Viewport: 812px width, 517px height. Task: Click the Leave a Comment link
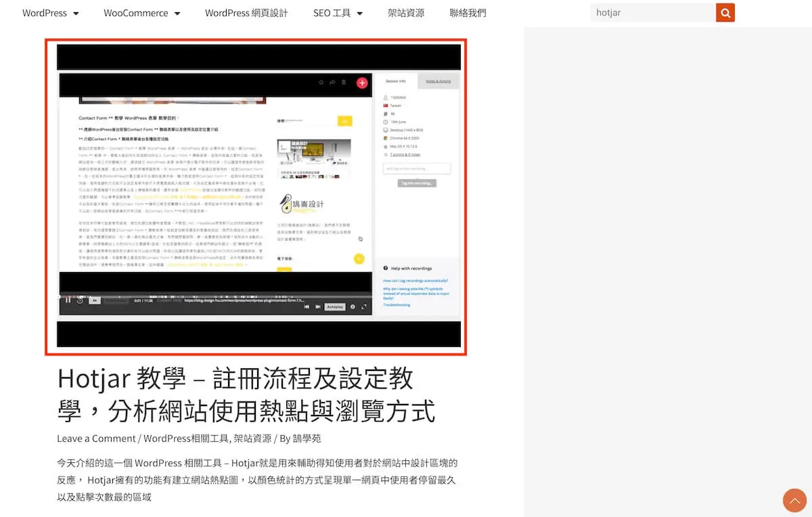96,439
